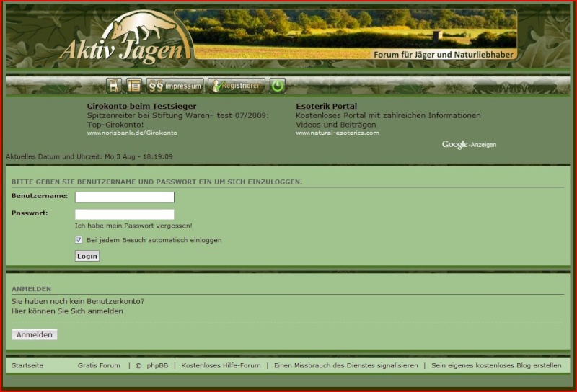Open the Startseite footer link
This screenshot has width=577, height=392.
click(x=27, y=365)
